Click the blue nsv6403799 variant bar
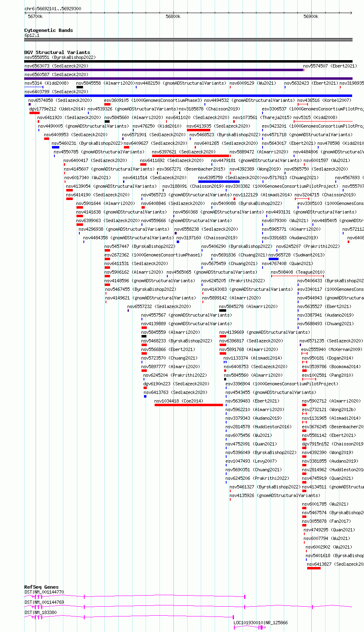This screenshot has height=632, width=364. coord(188,96)
